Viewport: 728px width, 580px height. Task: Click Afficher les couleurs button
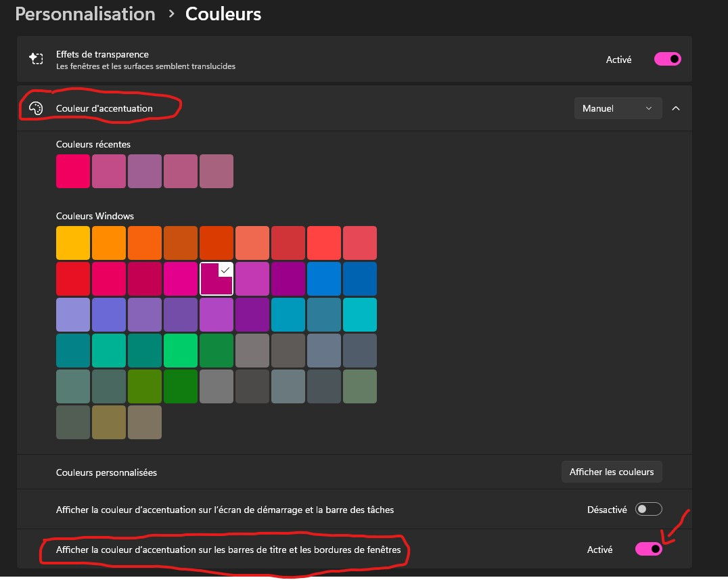point(612,472)
